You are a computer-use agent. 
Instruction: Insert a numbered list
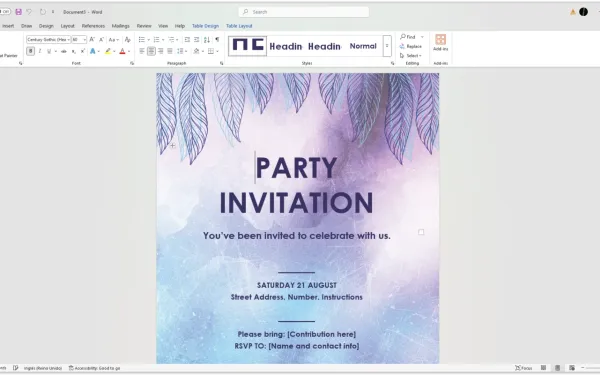(x=157, y=39)
